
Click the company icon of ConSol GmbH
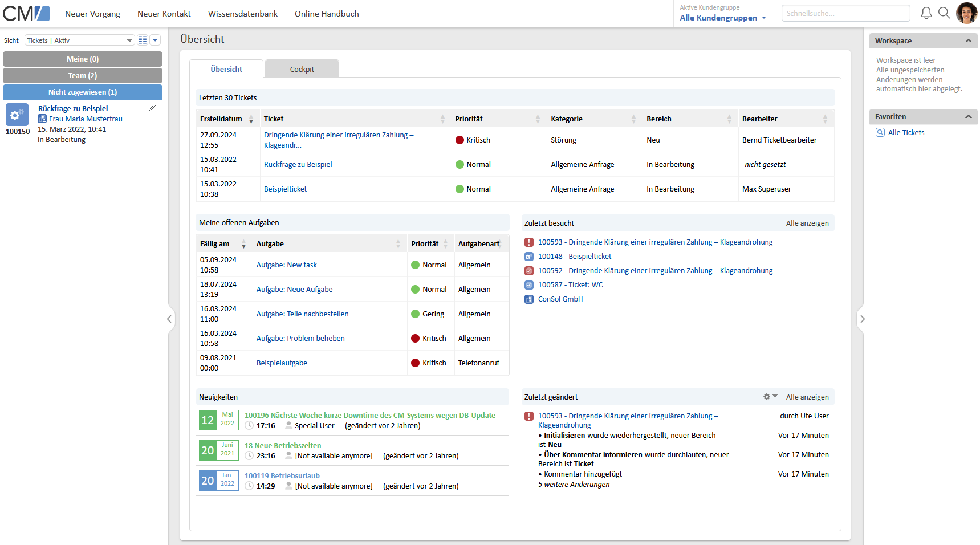529,299
